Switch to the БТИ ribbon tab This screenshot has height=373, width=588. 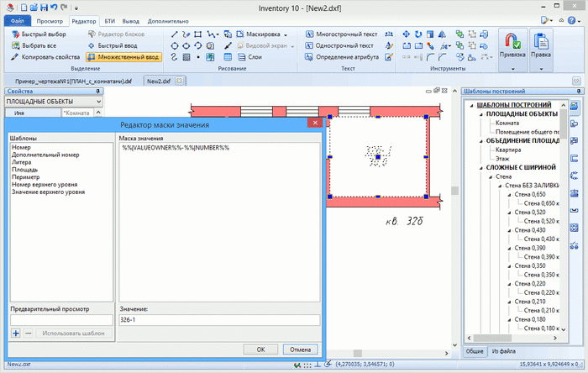[112, 19]
